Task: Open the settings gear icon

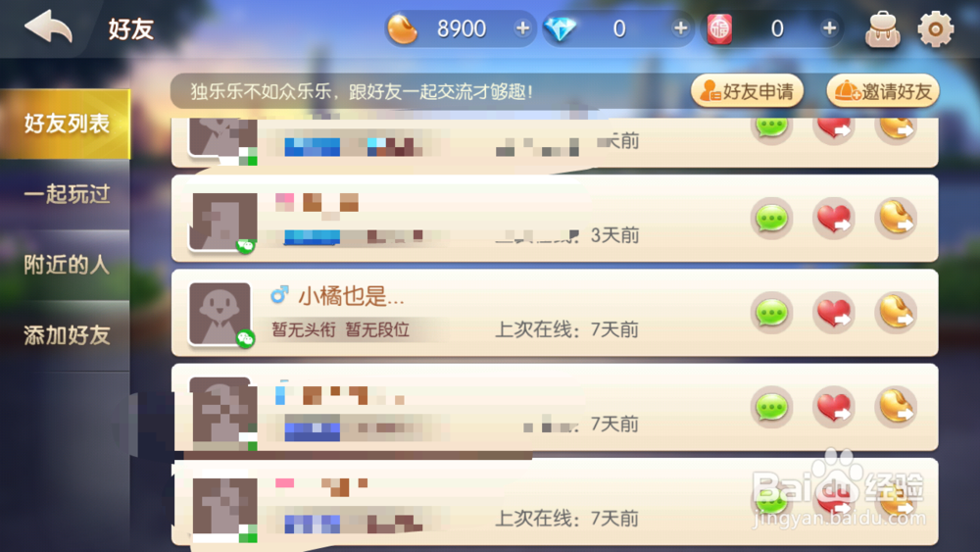Action: click(x=935, y=28)
